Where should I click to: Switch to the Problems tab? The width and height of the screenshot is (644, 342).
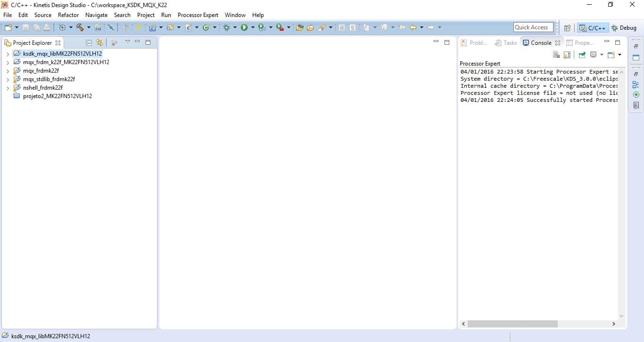click(x=474, y=42)
